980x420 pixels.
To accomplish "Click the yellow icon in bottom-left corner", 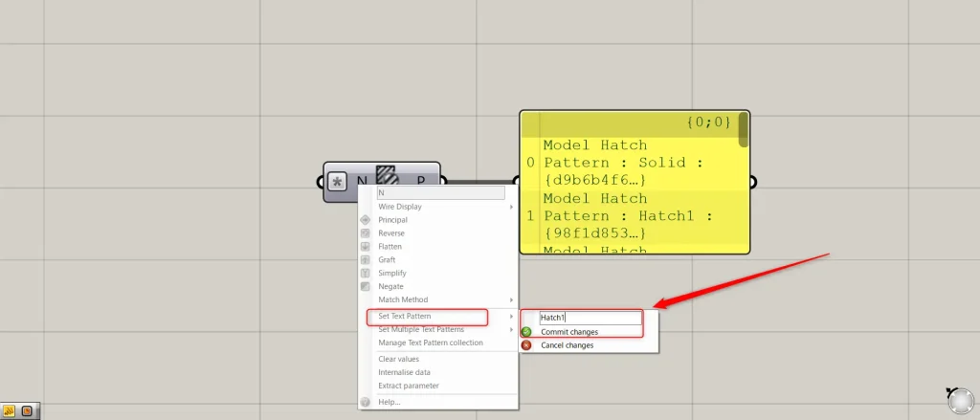I will coord(9,410).
